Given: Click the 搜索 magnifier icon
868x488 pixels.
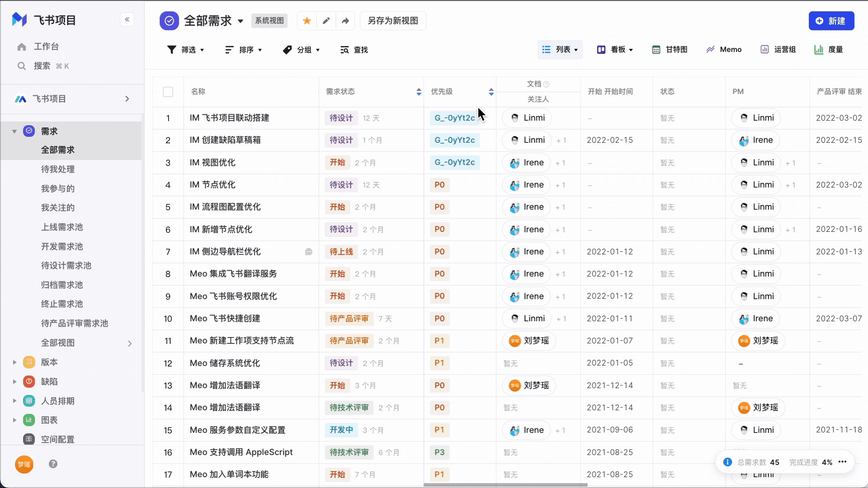Looking at the screenshot, I should (22, 66).
